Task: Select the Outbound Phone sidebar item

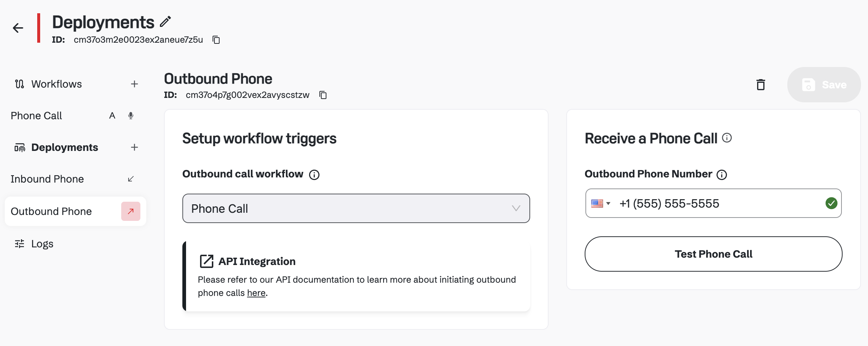Action: coord(51,211)
